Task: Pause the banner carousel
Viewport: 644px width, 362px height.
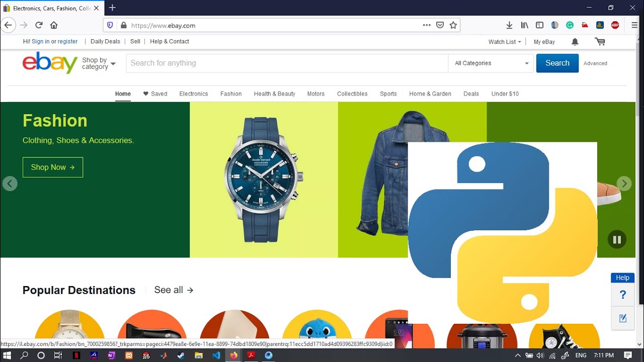Action: 617,240
